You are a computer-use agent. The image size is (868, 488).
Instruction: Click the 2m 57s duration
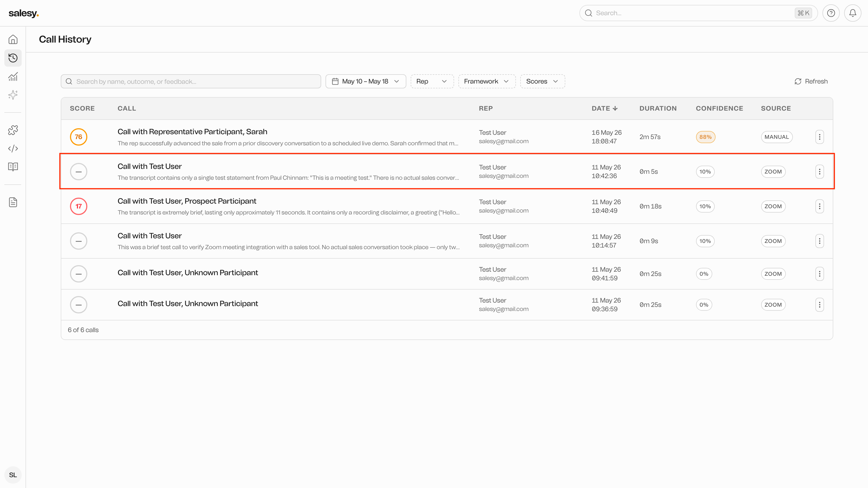coord(650,137)
